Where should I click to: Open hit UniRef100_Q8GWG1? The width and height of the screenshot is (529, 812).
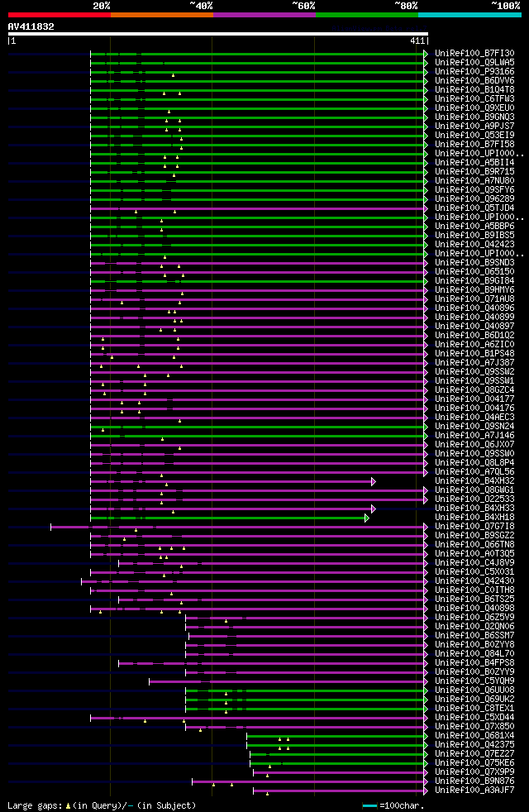(474, 490)
